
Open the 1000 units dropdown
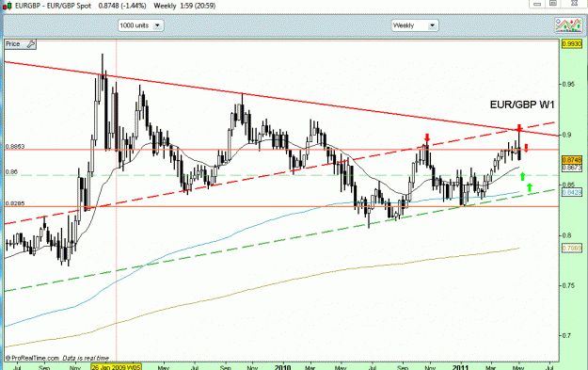point(140,25)
